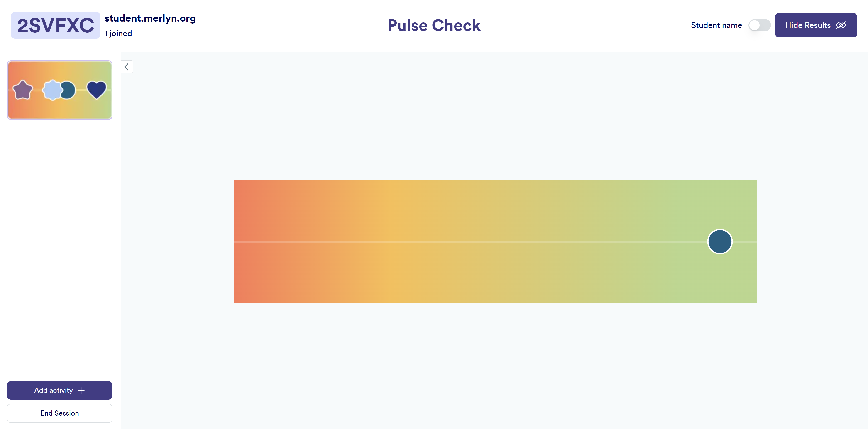Collapse the activity sidebar with the chevron
This screenshot has height=429, width=868.
[x=127, y=67]
